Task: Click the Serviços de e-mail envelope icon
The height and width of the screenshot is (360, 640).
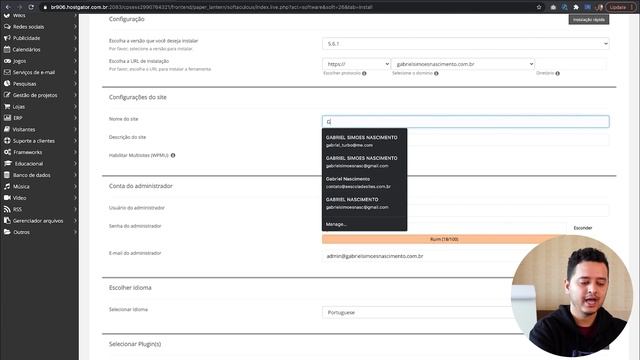Action: 7,72
